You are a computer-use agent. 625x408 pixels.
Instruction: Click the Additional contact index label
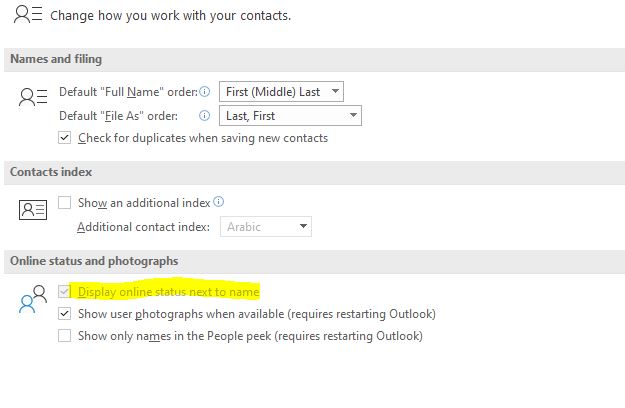coord(143,227)
